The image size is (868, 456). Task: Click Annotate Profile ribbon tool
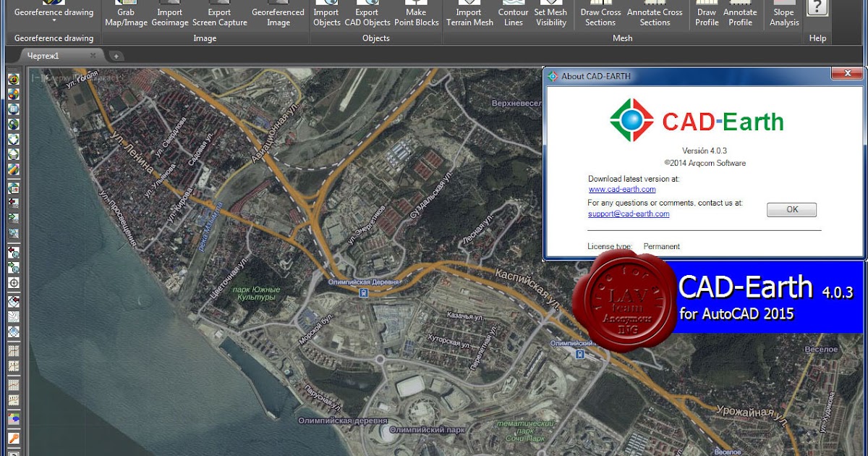point(740,14)
